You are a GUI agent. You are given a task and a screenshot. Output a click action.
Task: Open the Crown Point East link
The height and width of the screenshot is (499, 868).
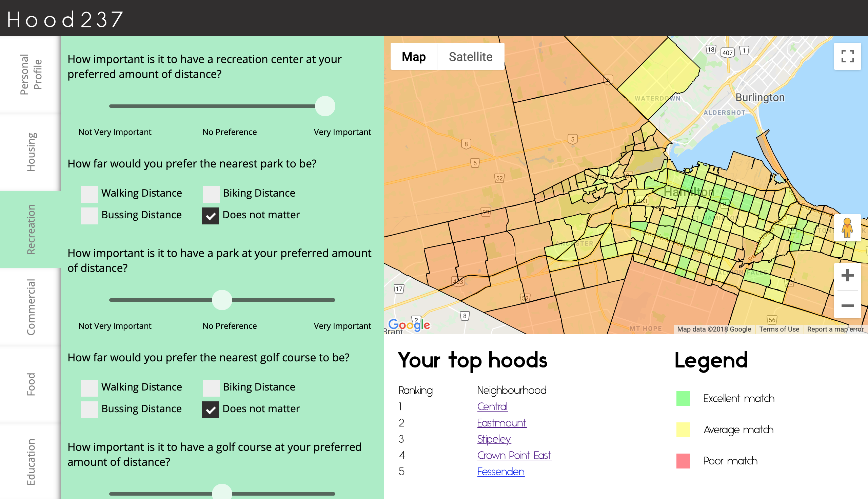tap(514, 455)
